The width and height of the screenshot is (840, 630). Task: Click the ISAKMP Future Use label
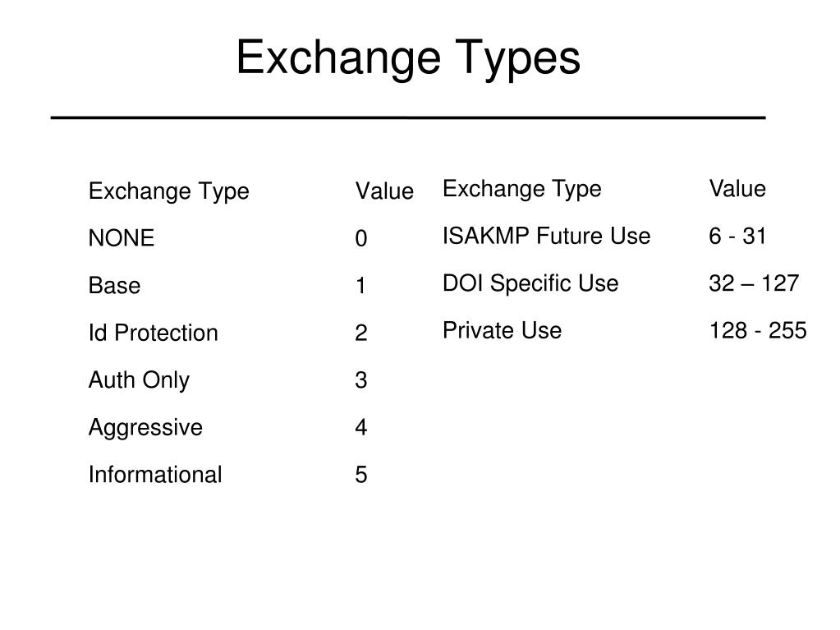tap(546, 236)
